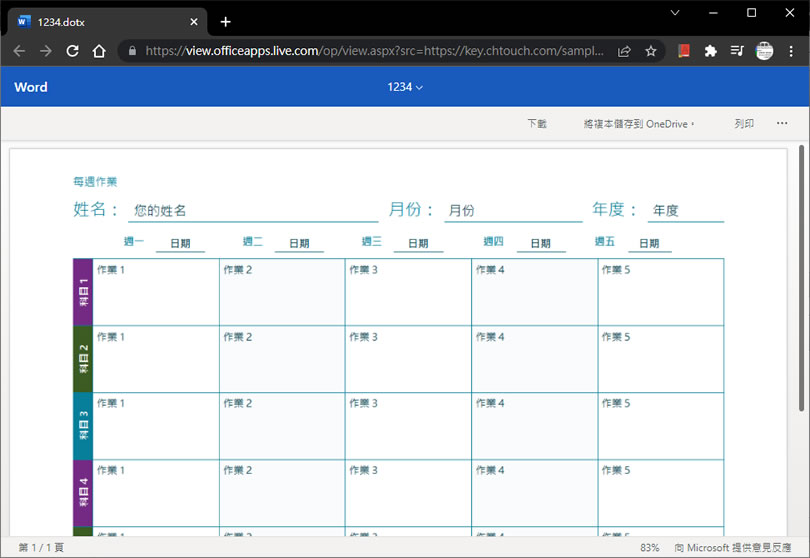Expand the tab search chevron in title bar
This screenshot has height=558, width=810.
(675, 13)
